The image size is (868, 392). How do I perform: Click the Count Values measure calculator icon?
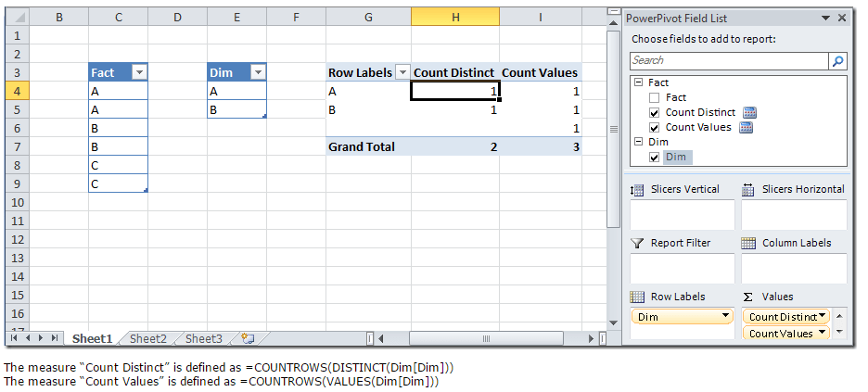pyautogui.click(x=746, y=128)
